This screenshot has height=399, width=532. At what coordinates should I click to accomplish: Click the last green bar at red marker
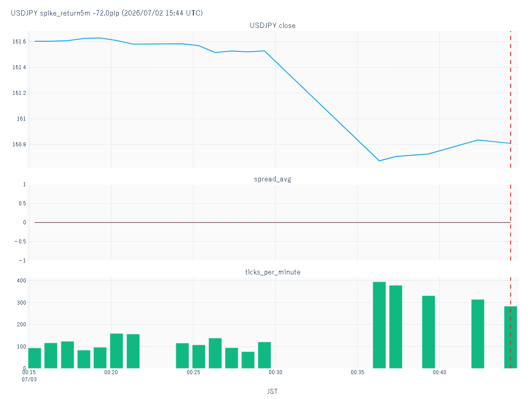tap(511, 337)
